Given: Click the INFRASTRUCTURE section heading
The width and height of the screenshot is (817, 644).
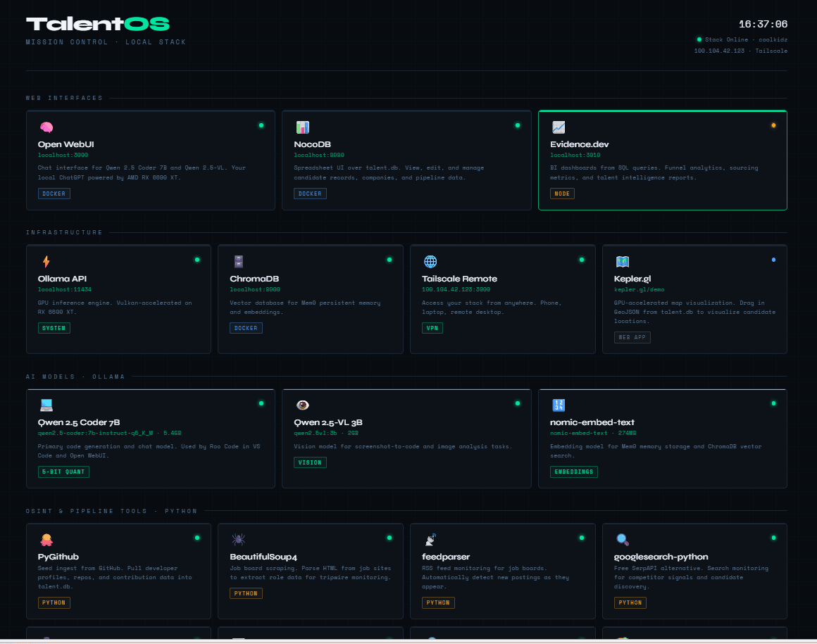Looking at the screenshot, I should click(x=64, y=232).
